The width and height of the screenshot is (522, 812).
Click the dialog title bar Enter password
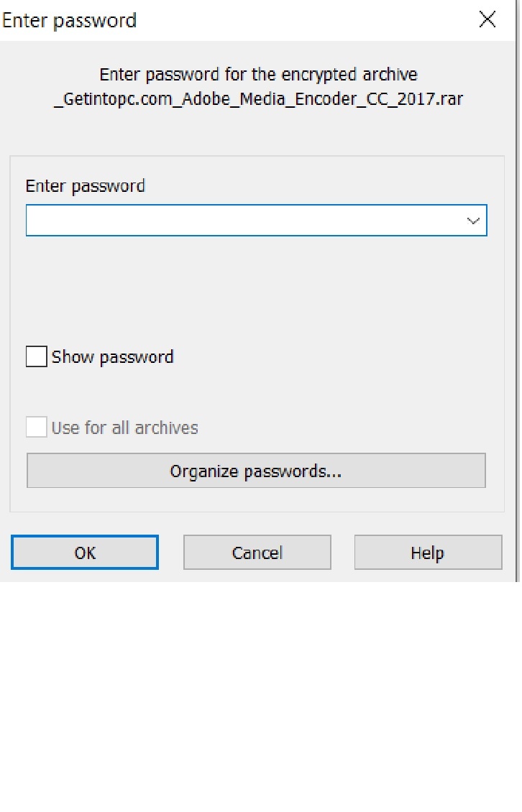(x=70, y=20)
